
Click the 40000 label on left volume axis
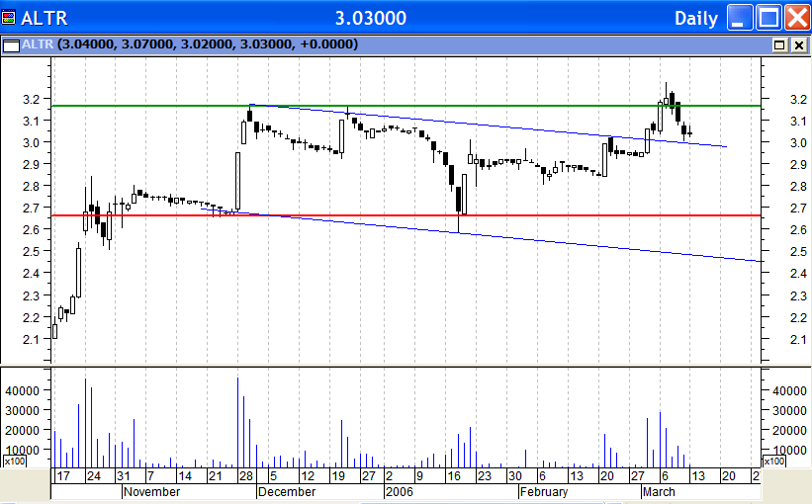pyautogui.click(x=23, y=390)
